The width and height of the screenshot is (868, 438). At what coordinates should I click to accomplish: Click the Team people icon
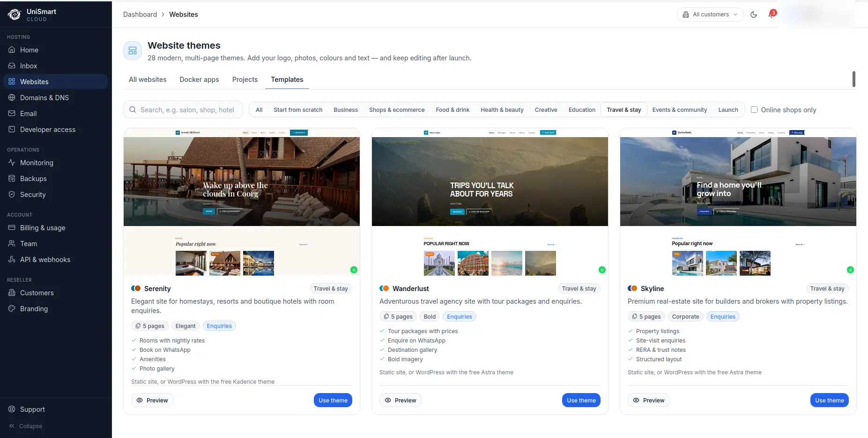pos(12,243)
